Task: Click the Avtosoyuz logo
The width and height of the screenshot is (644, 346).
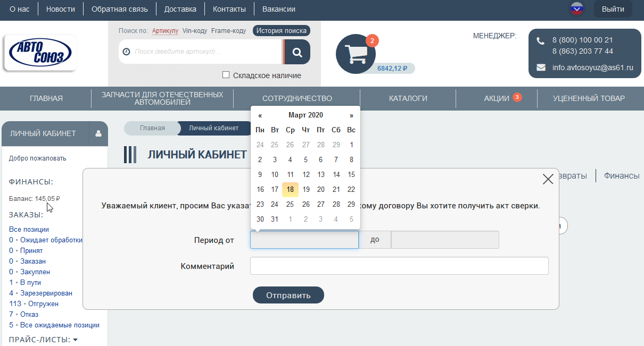Action: [x=40, y=53]
